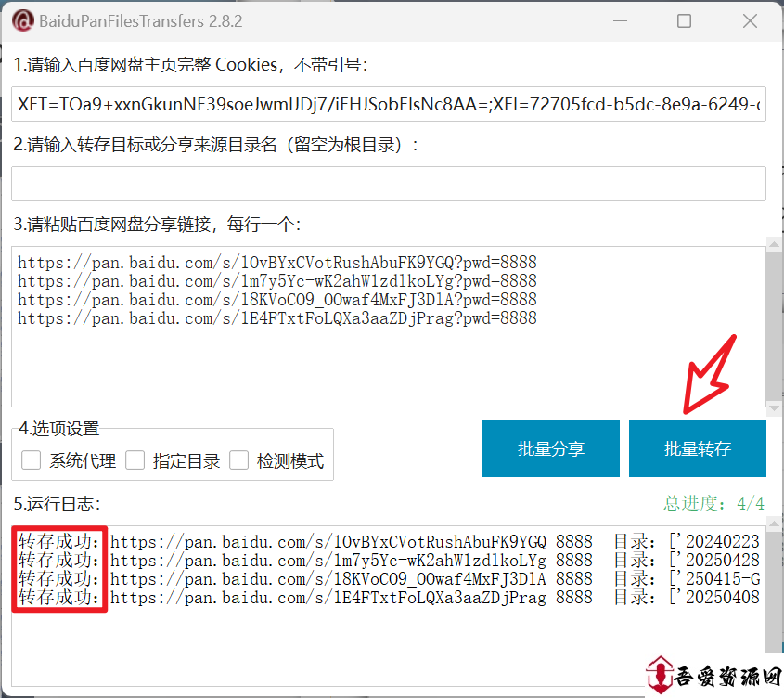Click the share link line containing 1m7y5Yc-wK2ahW1zdlkoLYg
This screenshot has width=784, height=698.
coord(277,281)
